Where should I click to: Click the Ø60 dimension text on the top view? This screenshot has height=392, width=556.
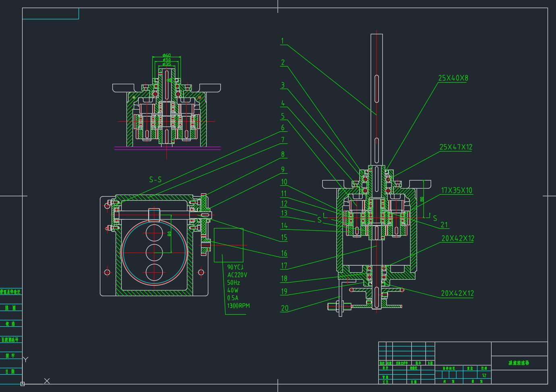click(x=166, y=55)
